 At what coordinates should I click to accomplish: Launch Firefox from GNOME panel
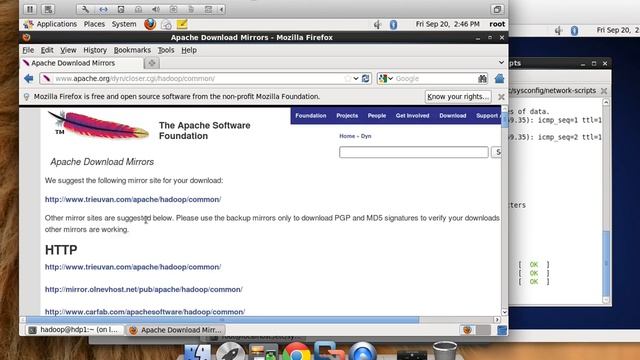click(x=150, y=24)
